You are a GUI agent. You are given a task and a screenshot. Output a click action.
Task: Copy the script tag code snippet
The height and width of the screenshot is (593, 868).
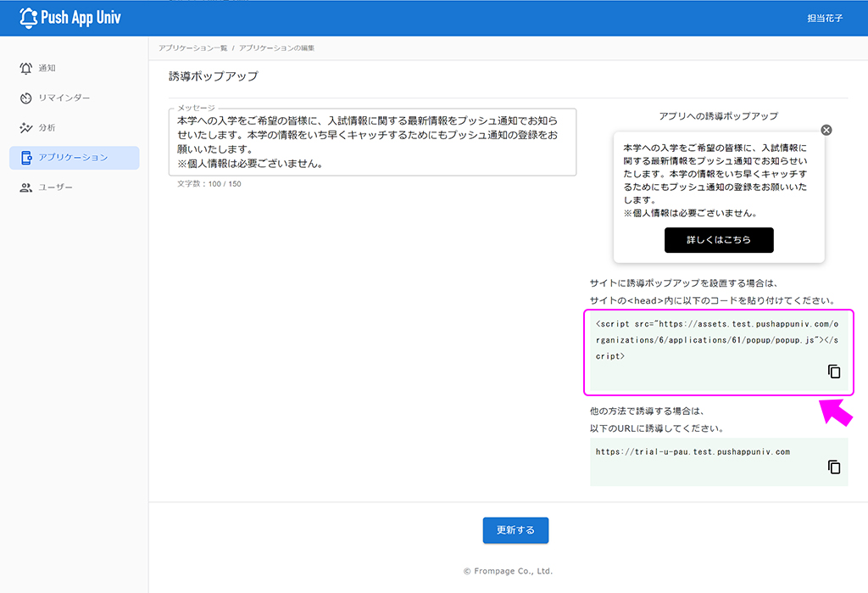[834, 372]
